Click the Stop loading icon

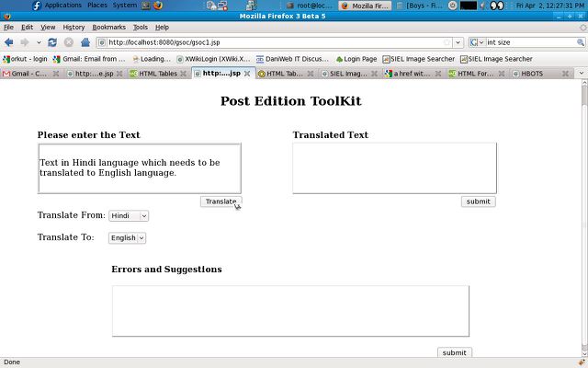(x=68, y=42)
